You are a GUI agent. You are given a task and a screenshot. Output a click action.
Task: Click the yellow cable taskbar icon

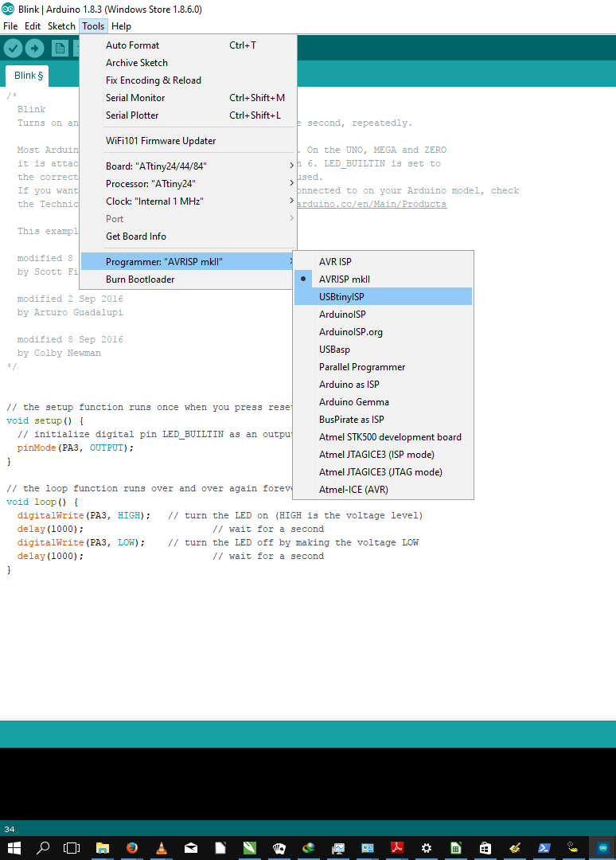(x=573, y=848)
